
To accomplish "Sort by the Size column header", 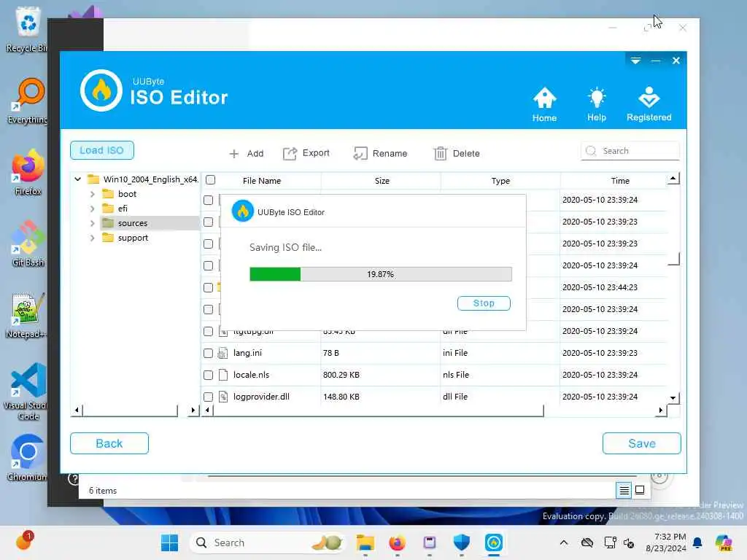I will (x=382, y=181).
